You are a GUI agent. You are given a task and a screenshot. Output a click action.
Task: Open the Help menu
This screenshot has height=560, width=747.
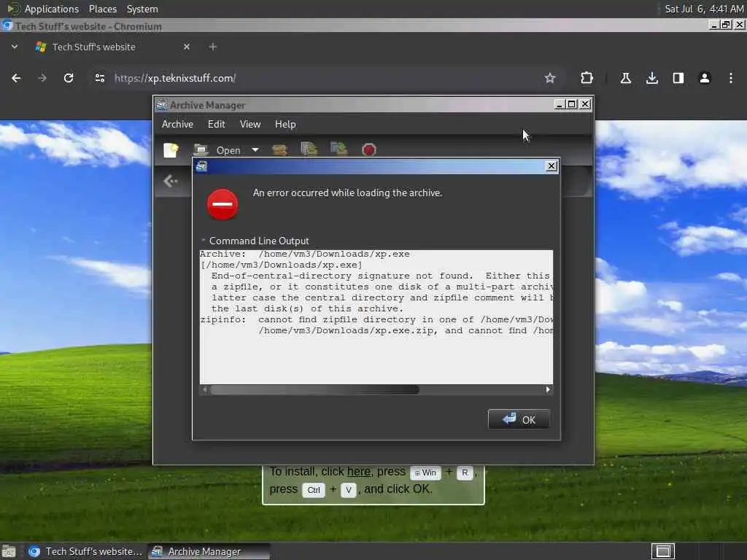[x=285, y=124]
